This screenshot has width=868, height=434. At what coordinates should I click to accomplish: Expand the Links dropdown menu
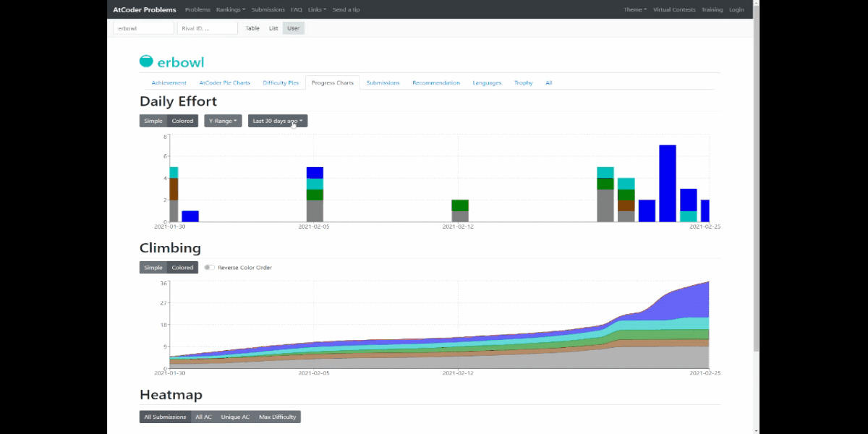(317, 9)
